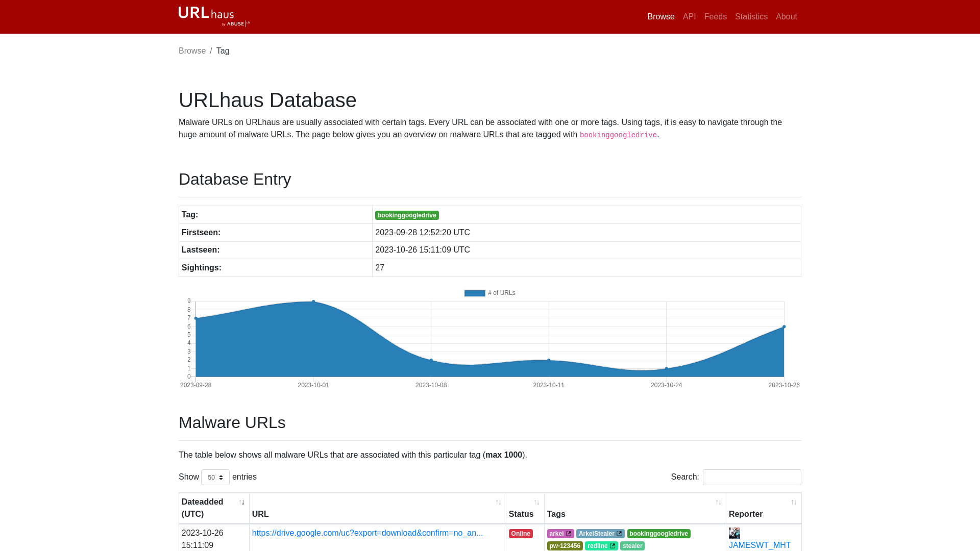View the Statistics page

click(751, 17)
